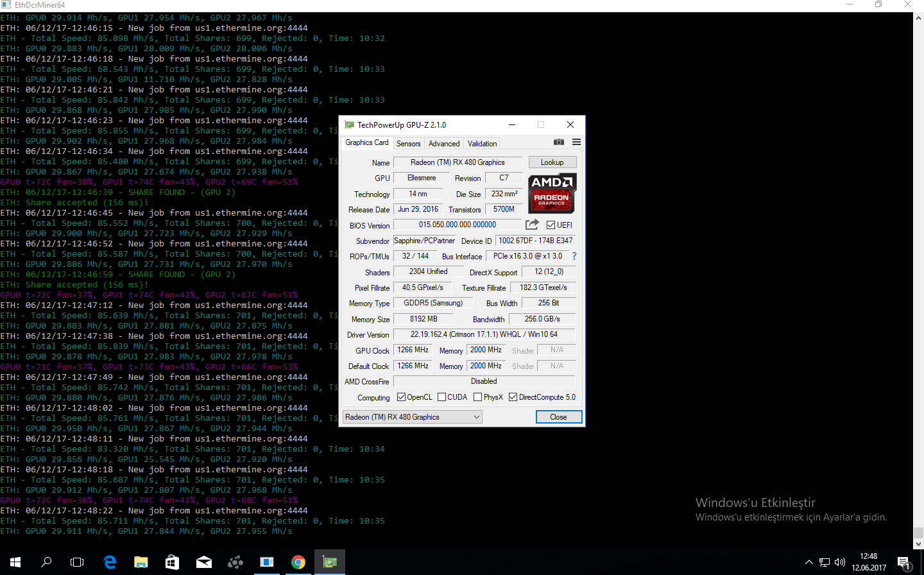Open Mail app from taskbar
The image size is (924, 575).
click(x=204, y=562)
